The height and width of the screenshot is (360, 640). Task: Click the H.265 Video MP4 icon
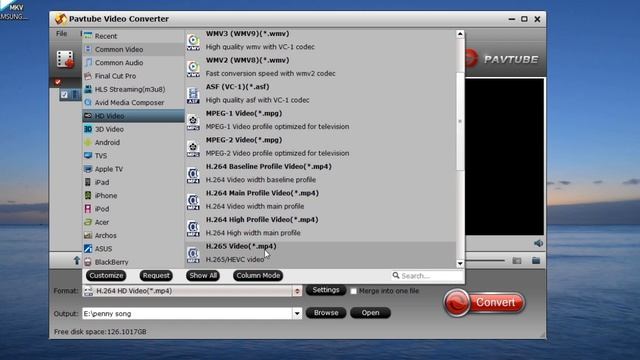(x=193, y=254)
